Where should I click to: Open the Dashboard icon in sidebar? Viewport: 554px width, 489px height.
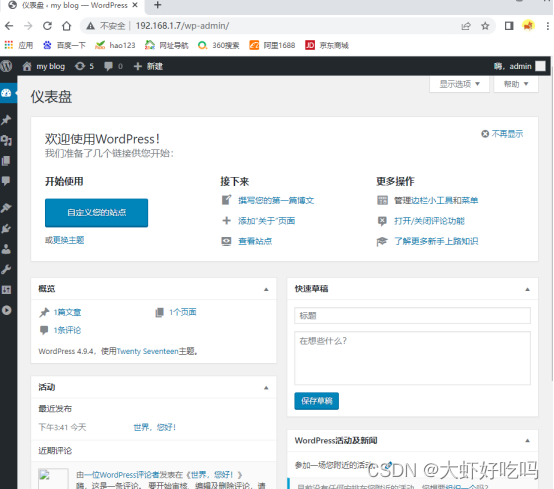pos(6,93)
